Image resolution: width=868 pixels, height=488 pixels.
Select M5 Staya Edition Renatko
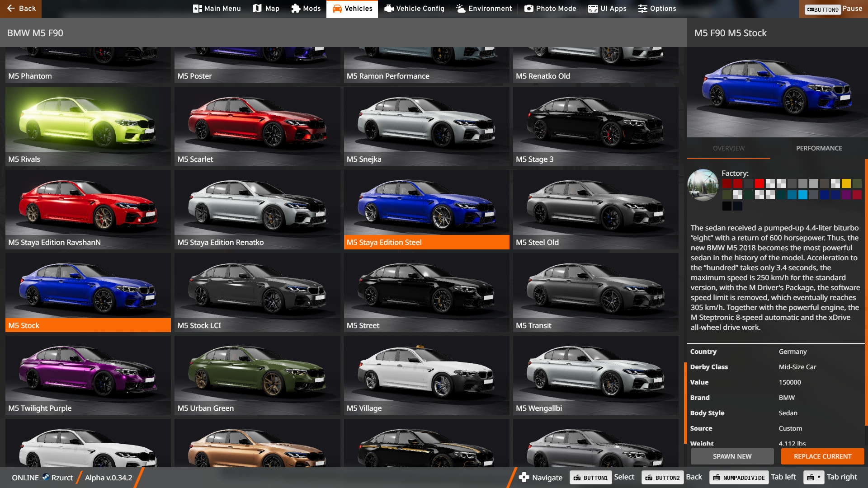click(x=257, y=209)
